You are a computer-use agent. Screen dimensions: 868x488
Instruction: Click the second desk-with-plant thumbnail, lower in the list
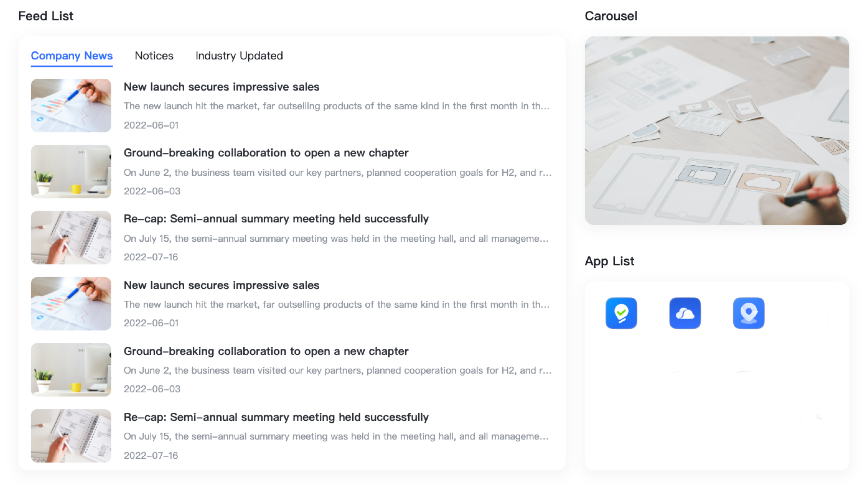[x=71, y=370]
